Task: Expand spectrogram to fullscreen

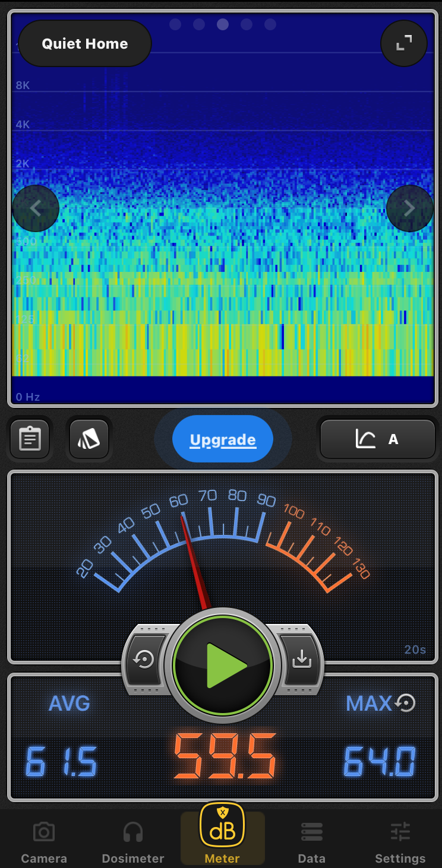Action: (x=404, y=43)
